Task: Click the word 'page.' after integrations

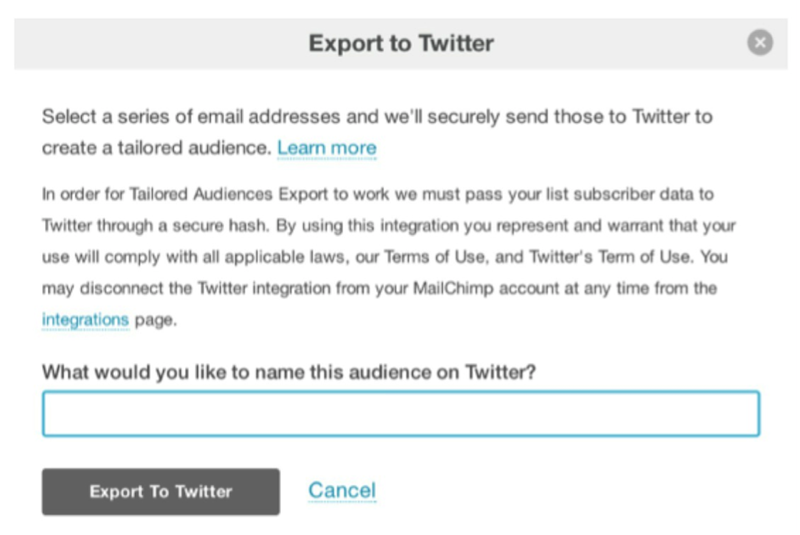Action: [x=156, y=320]
